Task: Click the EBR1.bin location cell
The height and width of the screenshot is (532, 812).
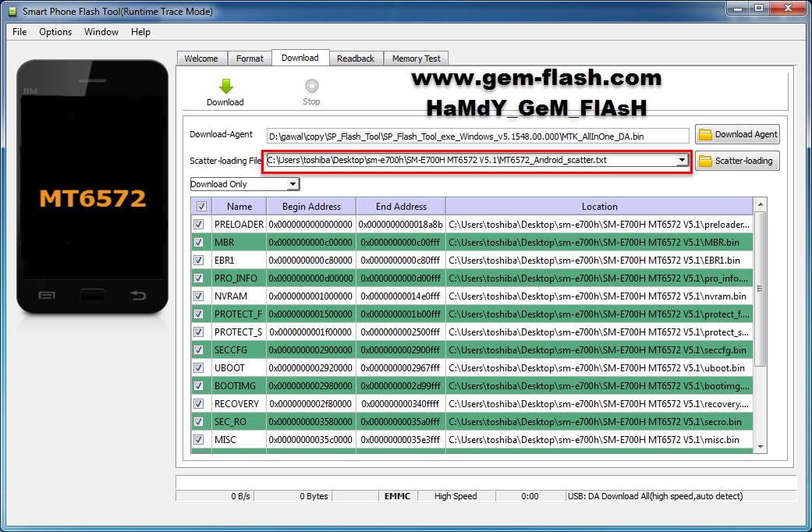Action: coord(599,260)
